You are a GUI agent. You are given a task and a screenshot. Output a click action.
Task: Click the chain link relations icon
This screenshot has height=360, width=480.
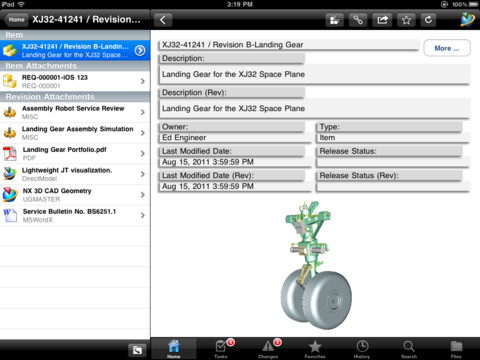(x=358, y=20)
